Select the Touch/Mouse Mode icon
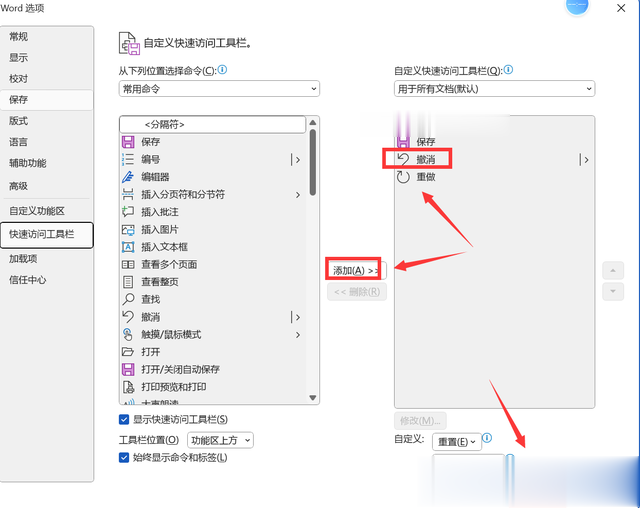Image resolution: width=640 pixels, height=508 pixels. [x=128, y=335]
